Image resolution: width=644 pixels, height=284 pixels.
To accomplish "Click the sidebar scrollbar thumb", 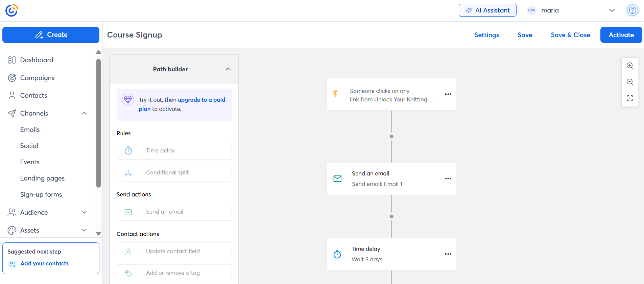I will pos(98,123).
